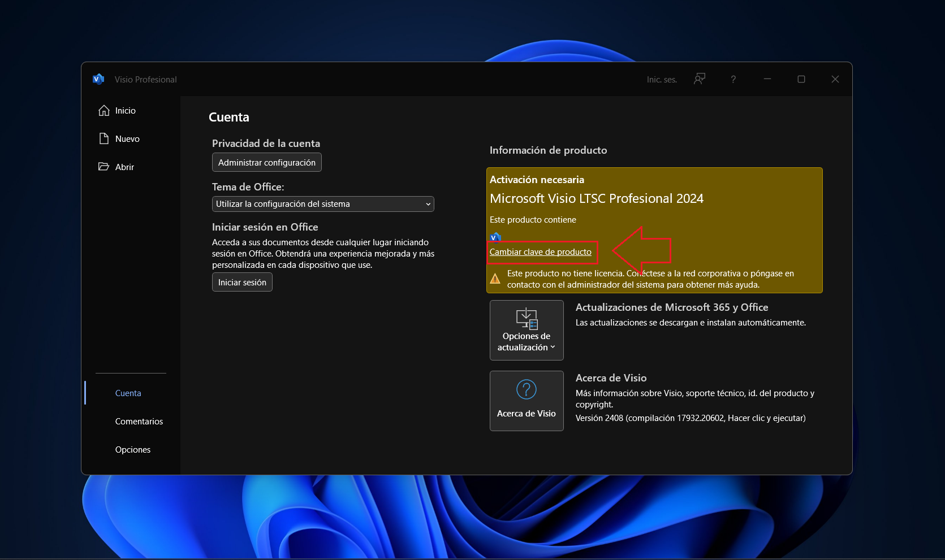Maximize the Visio window
The width and height of the screenshot is (945, 560).
[x=801, y=79]
